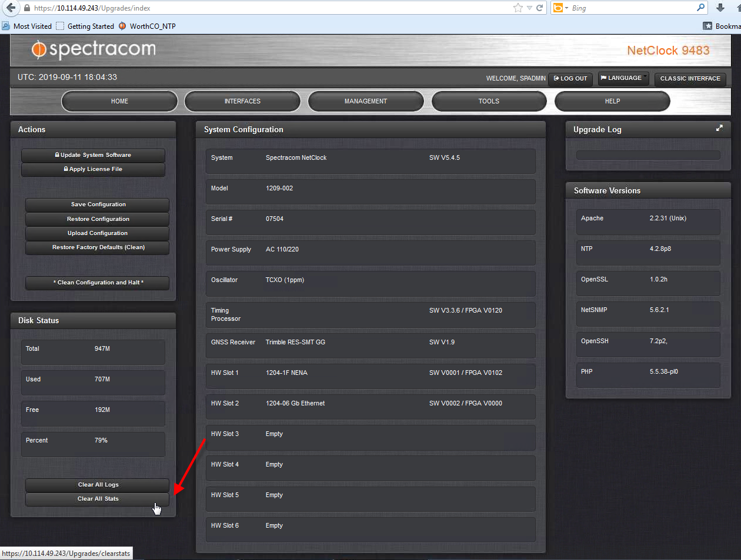Switch to CLASSIC INTERFACE
The image size is (741, 560).
[x=690, y=79]
